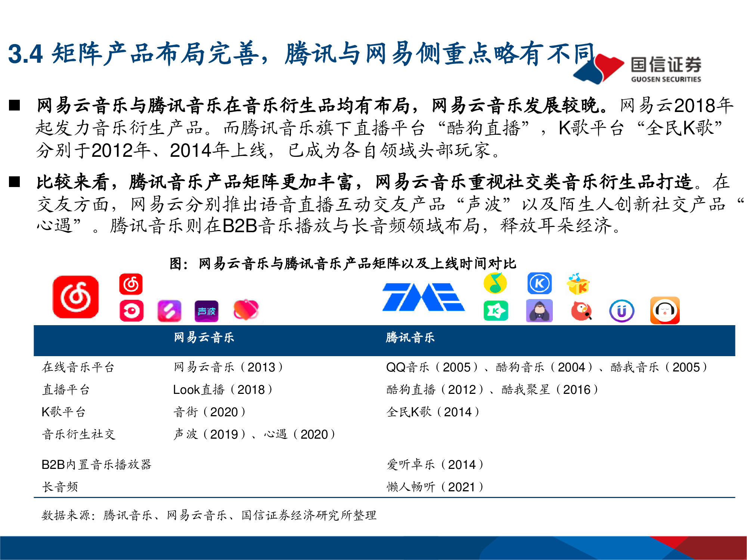This screenshot has width=747, height=560.
Task: Select the purple 音街 app icon
Action: [169, 310]
